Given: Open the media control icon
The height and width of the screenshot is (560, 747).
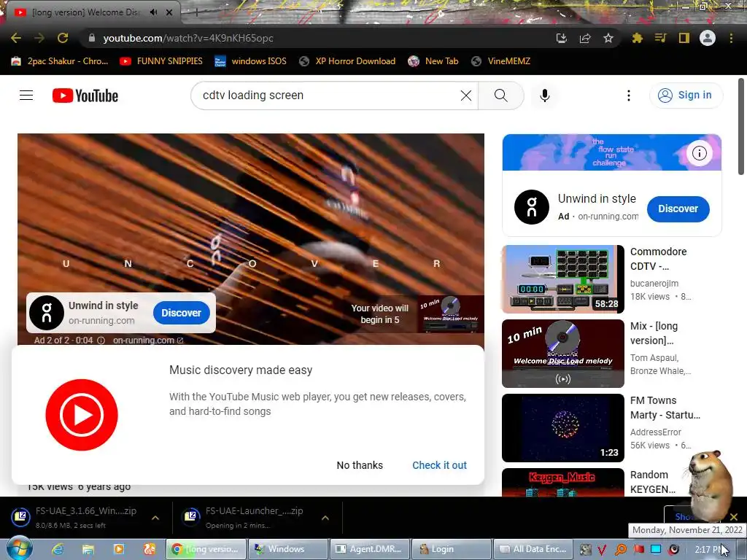Looking at the screenshot, I should point(660,38).
